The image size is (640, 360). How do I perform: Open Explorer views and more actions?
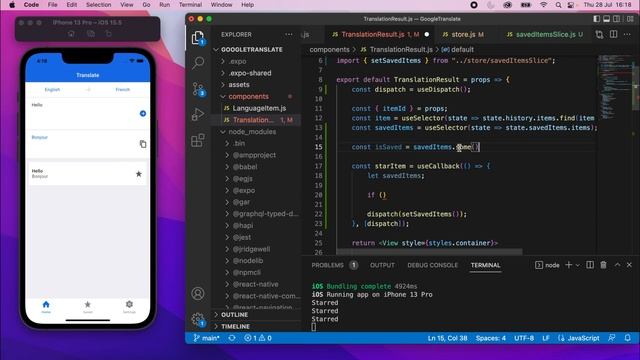coord(289,35)
